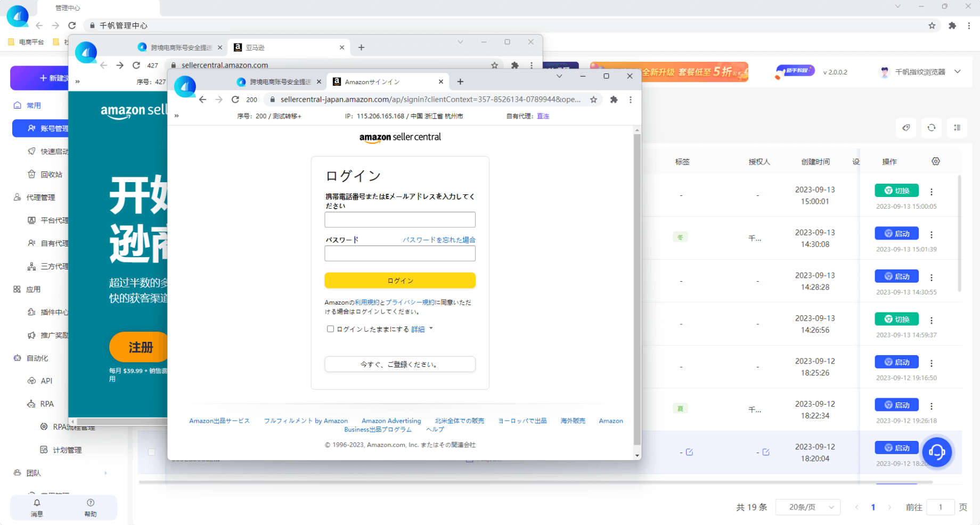Image resolution: width=980 pixels, height=525 pixels.
Task: Open the 电商平台 bookmarks folder
Action: coord(26,42)
